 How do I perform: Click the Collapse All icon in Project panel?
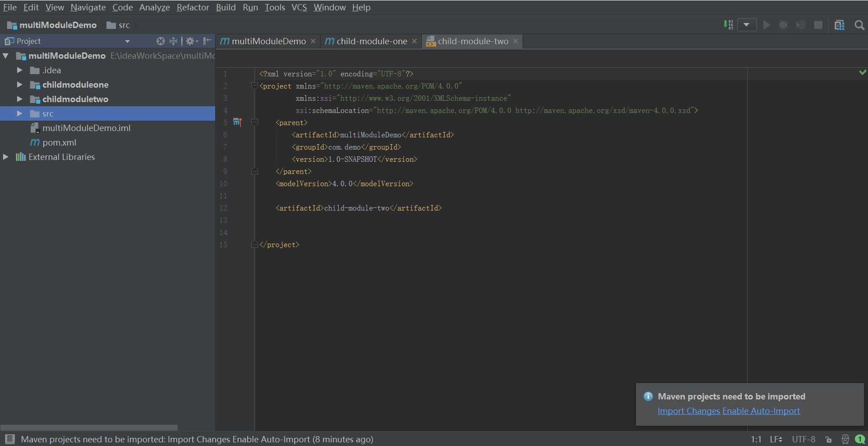tap(173, 41)
